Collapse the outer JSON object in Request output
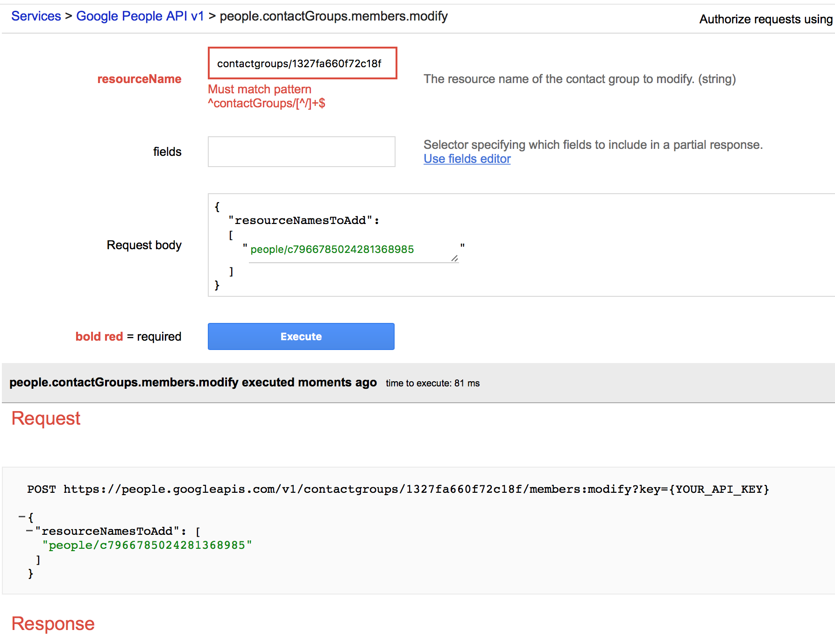Image resolution: width=835 pixels, height=644 pixels. click(x=22, y=517)
